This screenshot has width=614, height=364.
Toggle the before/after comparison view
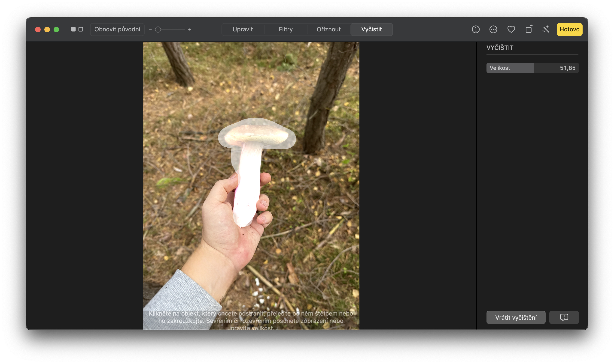77,29
